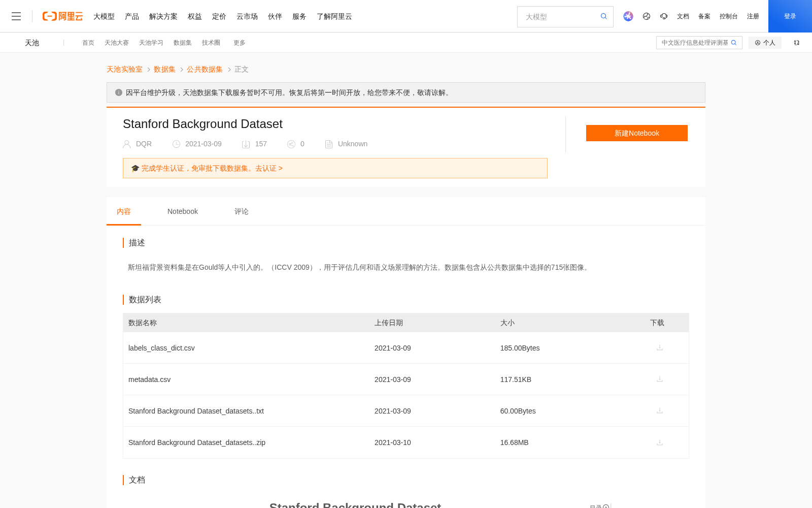Viewport: 812px width, 508px height.
Task: Click the 天池 title
Action: click(x=32, y=43)
